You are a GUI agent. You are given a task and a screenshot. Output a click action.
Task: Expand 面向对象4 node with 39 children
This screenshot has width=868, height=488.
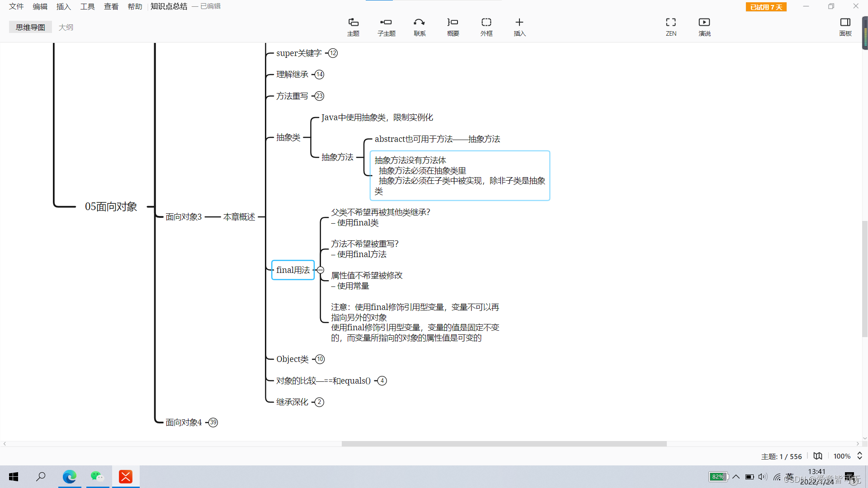[213, 422]
